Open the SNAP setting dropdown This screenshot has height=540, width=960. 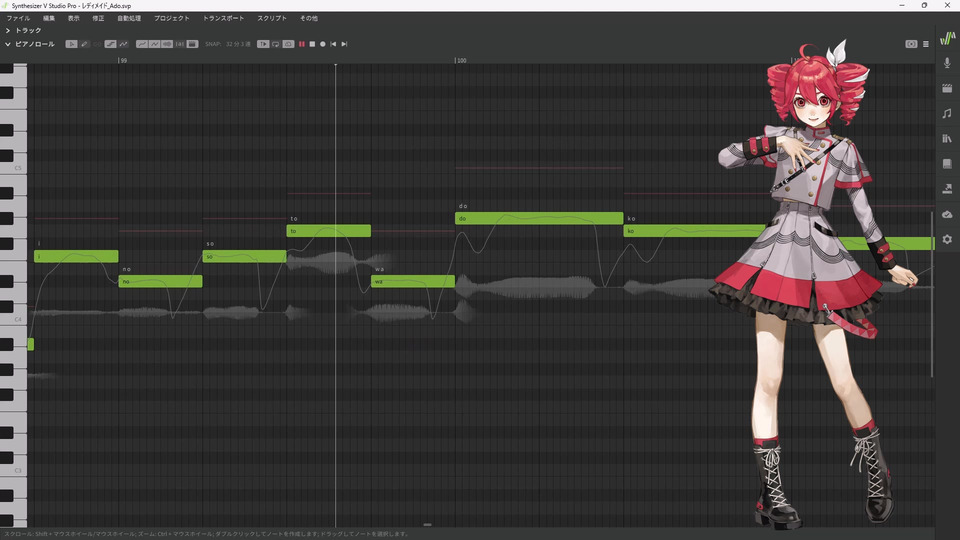[239, 44]
